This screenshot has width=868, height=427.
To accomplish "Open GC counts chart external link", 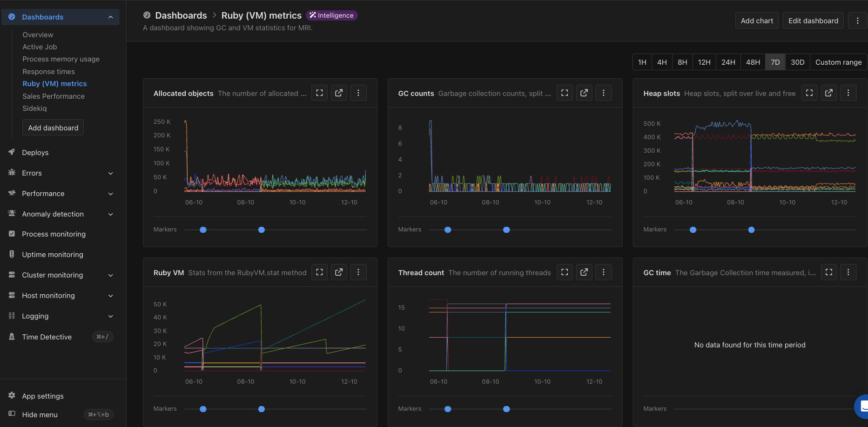I will [x=584, y=93].
